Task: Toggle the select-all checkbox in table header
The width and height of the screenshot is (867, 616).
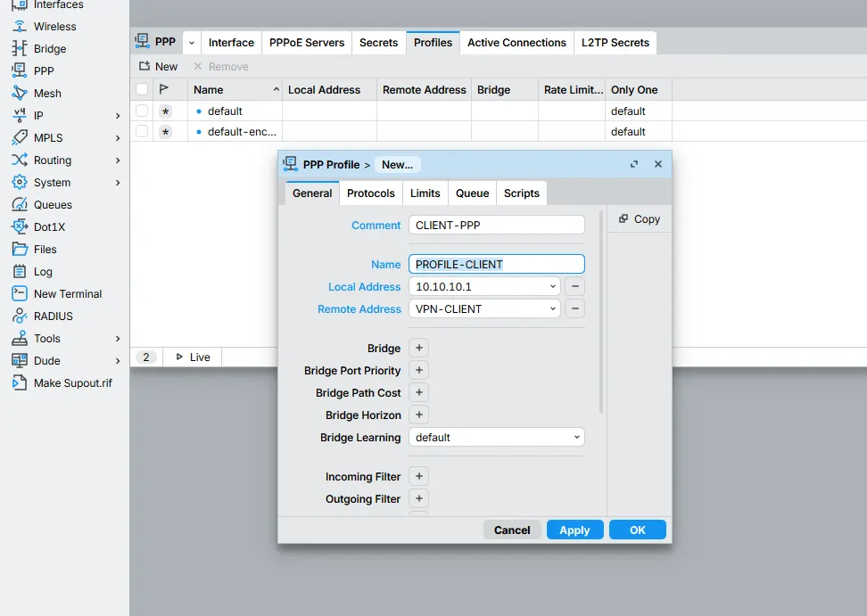Action: pos(142,90)
